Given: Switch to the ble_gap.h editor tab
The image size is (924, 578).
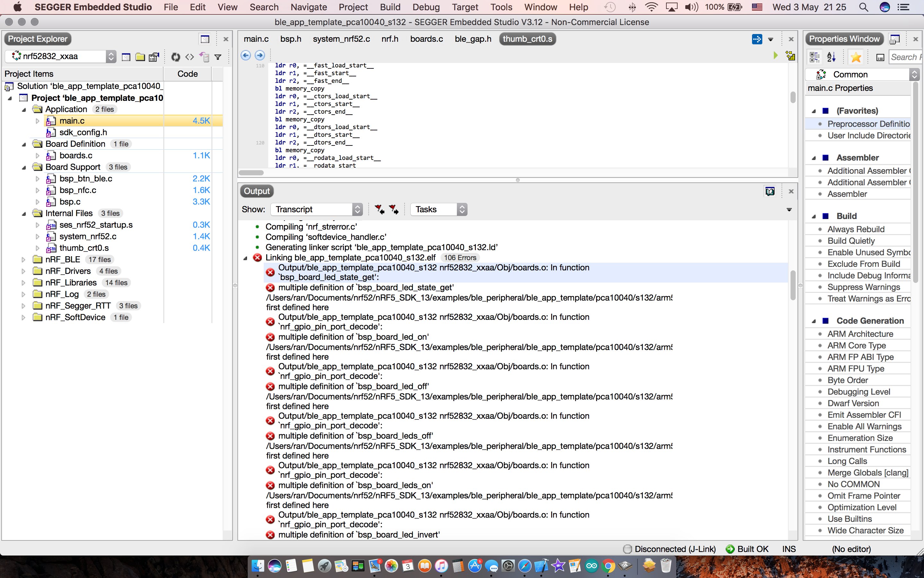Looking at the screenshot, I should point(473,39).
